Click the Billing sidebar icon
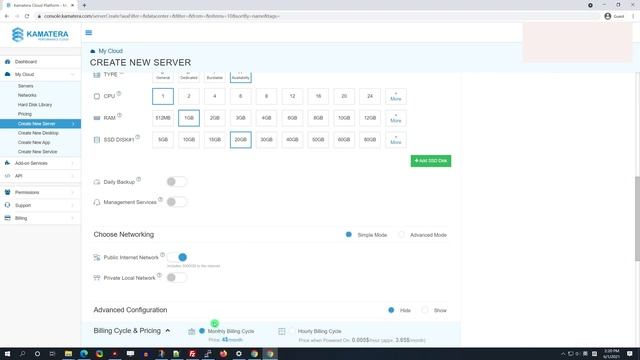 7,218
